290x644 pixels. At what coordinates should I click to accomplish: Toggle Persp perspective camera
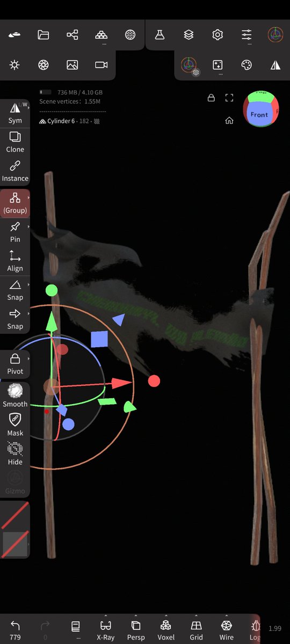pyautogui.click(x=136, y=630)
